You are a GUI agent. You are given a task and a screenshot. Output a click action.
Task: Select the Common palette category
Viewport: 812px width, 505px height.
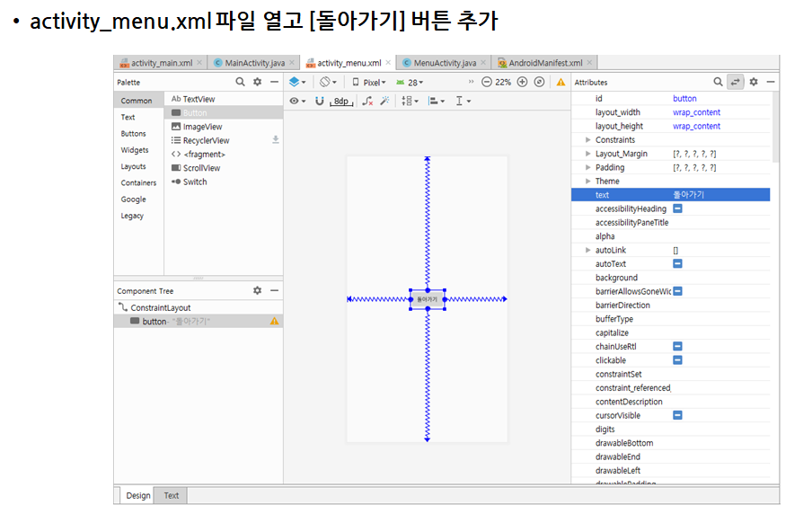tap(137, 101)
